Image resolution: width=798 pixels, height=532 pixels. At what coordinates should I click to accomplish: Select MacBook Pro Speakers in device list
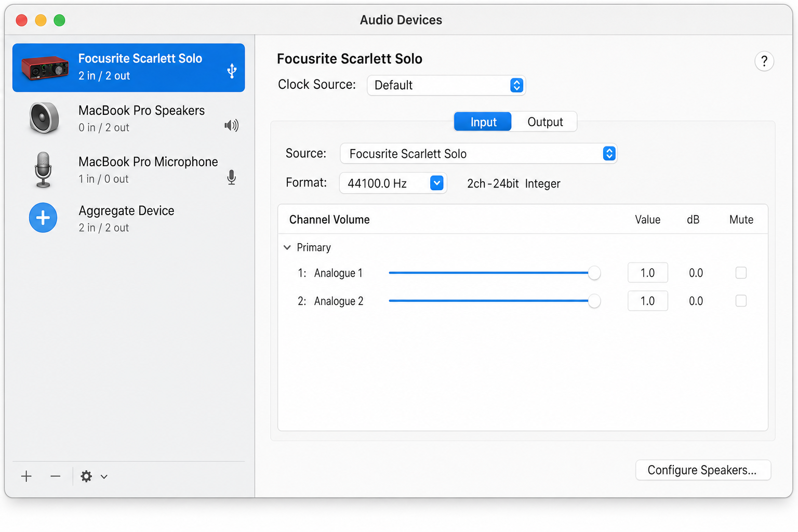[x=128, y=118]
